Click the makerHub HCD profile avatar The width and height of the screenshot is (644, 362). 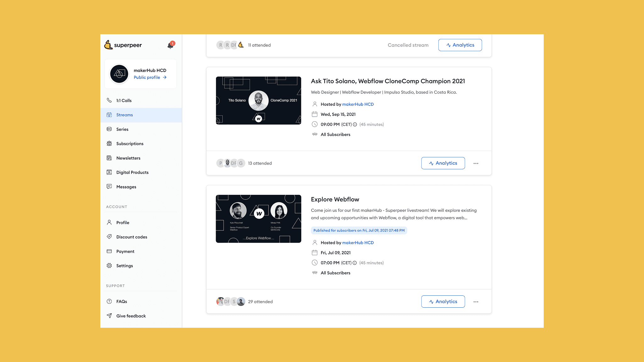(119, 74)
